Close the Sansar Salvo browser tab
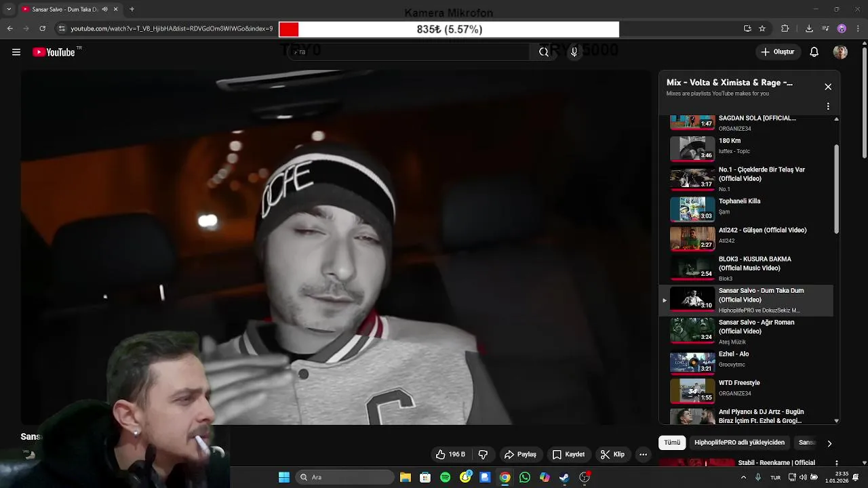Screen dimensions: 868x488 115,9
